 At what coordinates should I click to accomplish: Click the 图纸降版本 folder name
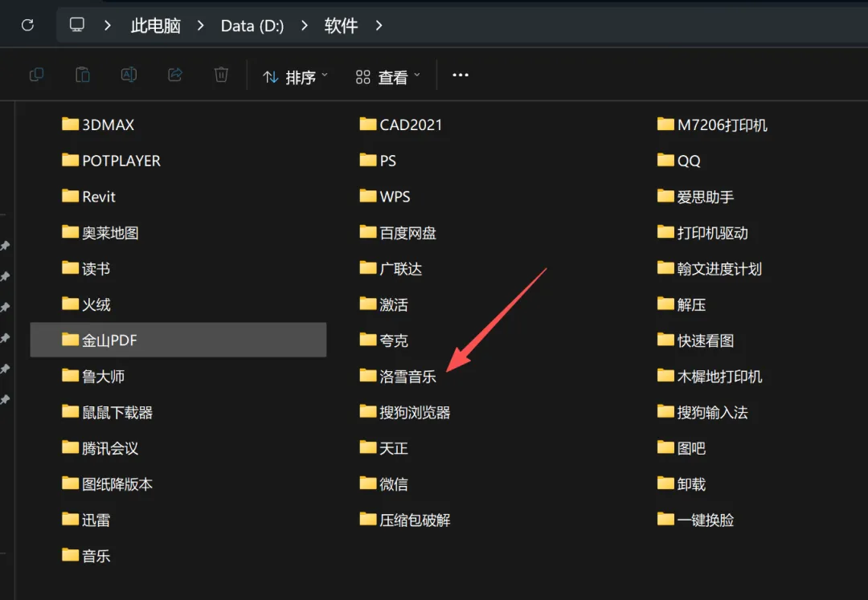[117, 484]
